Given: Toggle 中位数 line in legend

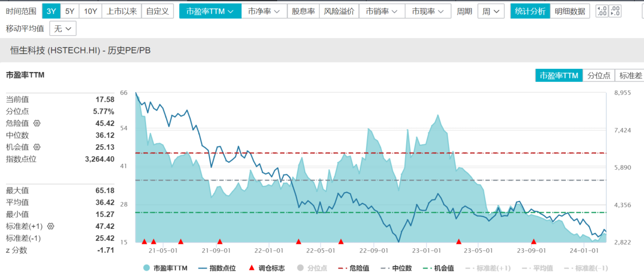Looking at the screenshot, I should (x=396, y=268).
